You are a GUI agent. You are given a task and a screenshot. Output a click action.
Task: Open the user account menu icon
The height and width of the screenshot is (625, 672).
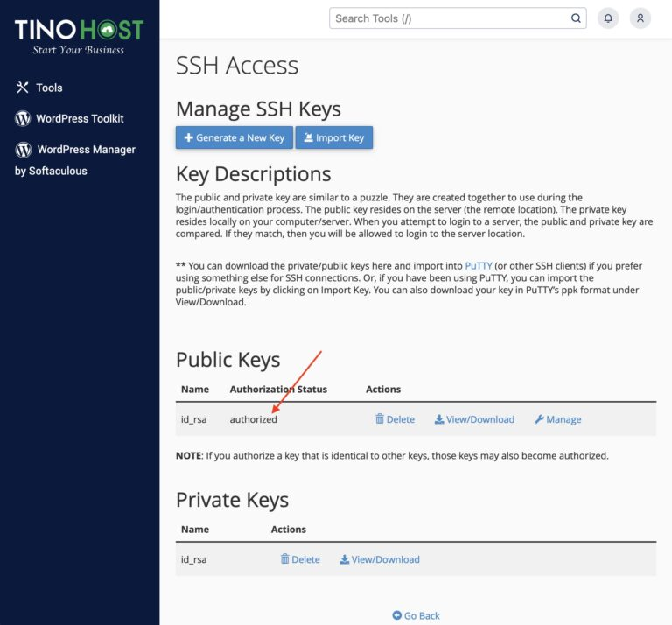(x=640, y=18)
